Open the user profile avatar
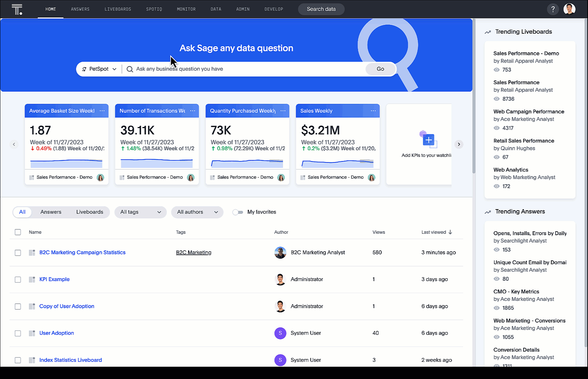Image resolution: width=588 pixels, height=379 pixels. (569, 9)
